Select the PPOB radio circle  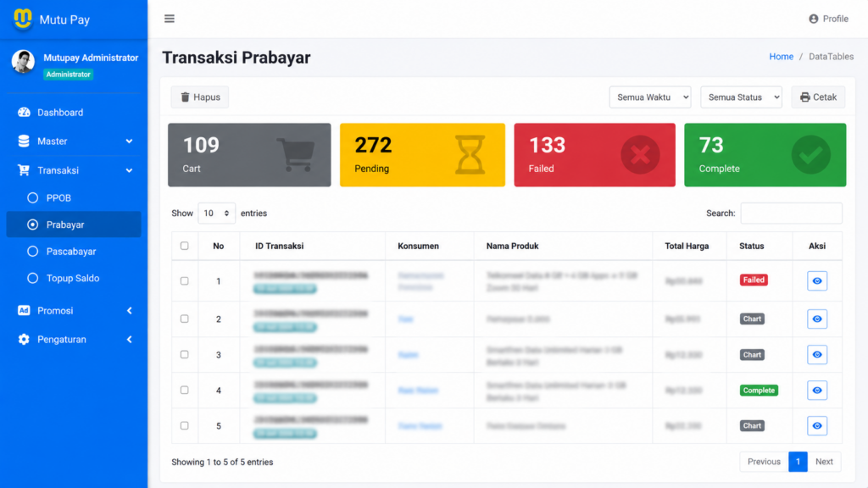(33, 197)
